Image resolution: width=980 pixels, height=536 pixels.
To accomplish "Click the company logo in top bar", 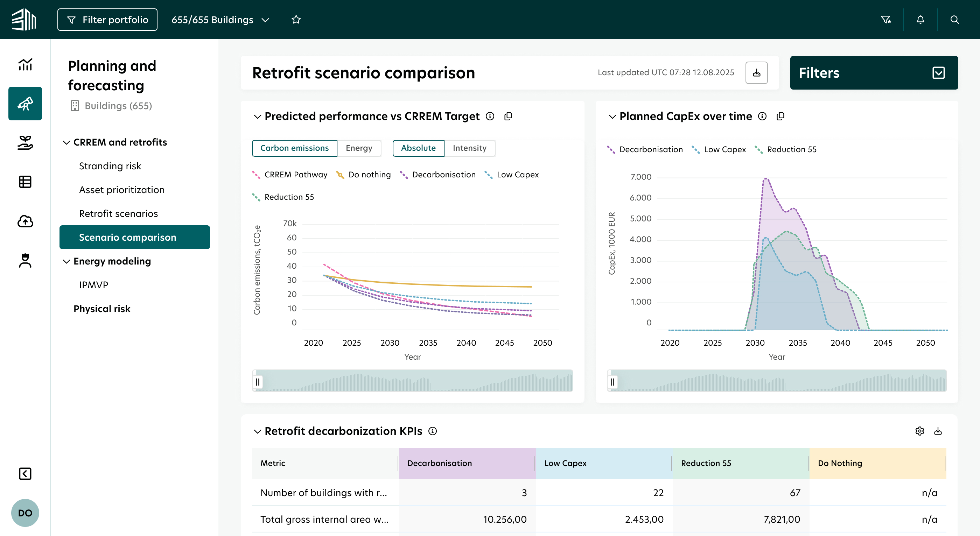I will [x=24, y=19].
